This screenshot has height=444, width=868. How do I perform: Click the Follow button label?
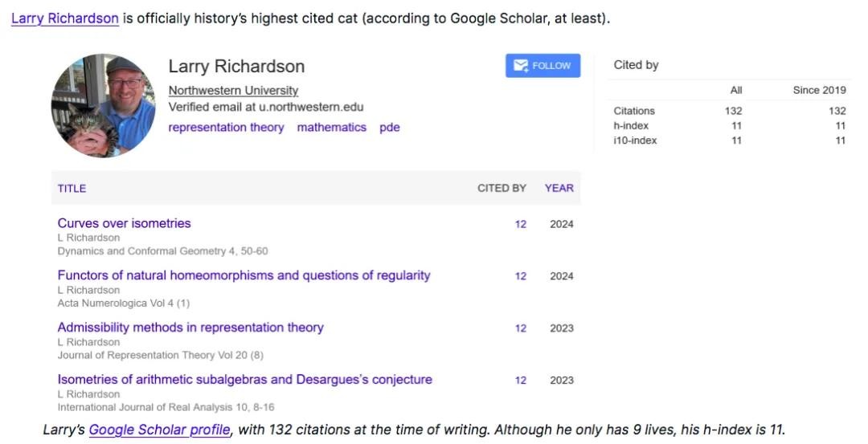[x=551, y=66]
